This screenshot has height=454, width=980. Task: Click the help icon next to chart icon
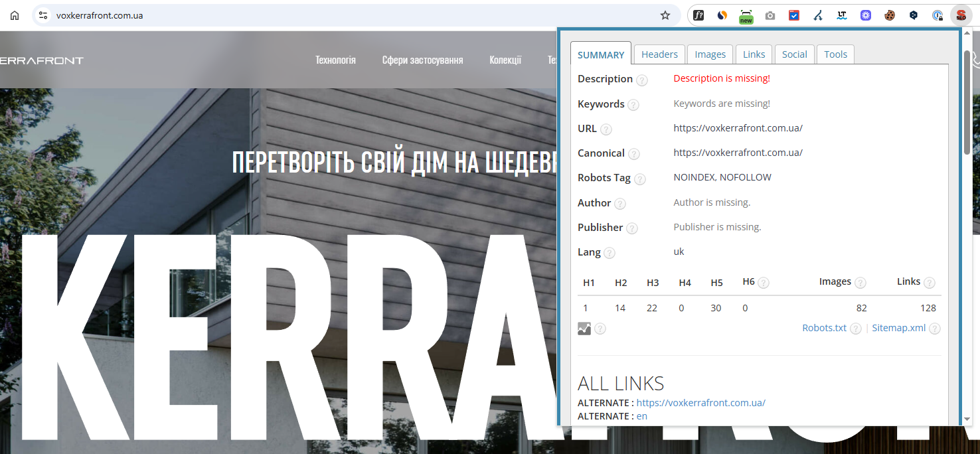click(600, 329)
